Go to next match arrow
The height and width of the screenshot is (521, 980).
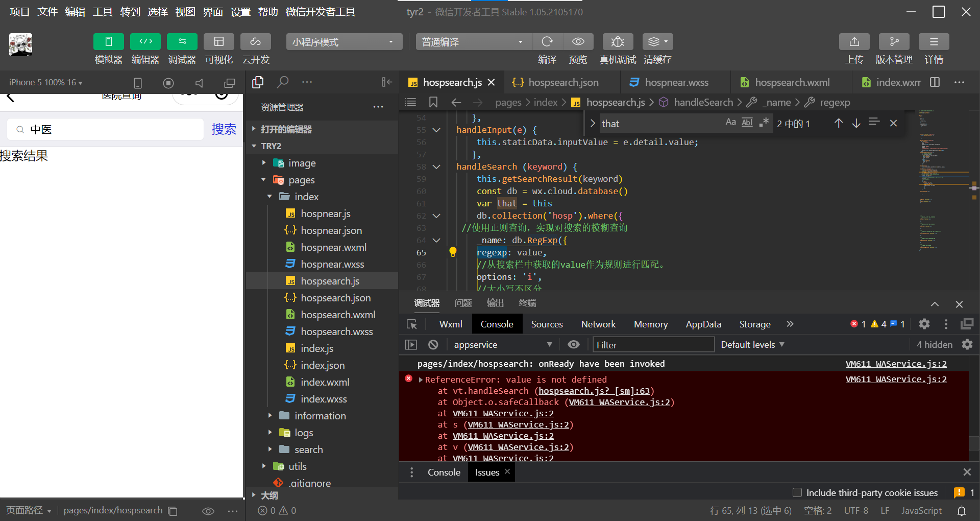(x=856, y=123)
